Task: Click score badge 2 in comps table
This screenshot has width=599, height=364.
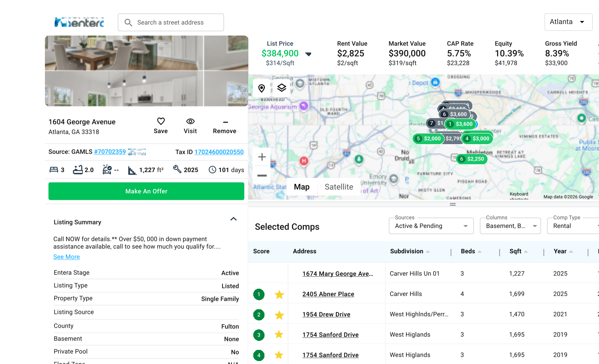Action: (259, 315)
